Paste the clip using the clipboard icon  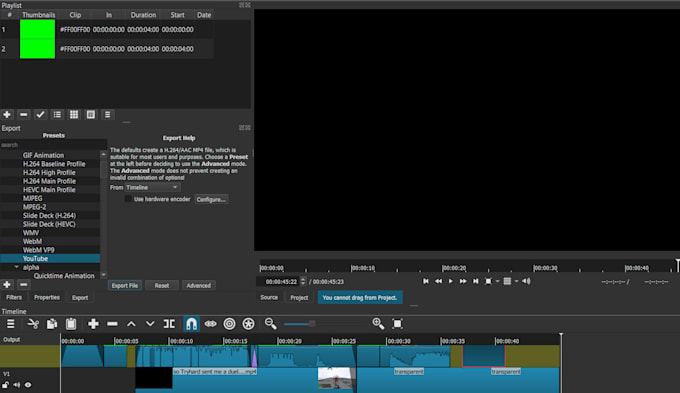(71, 324)
